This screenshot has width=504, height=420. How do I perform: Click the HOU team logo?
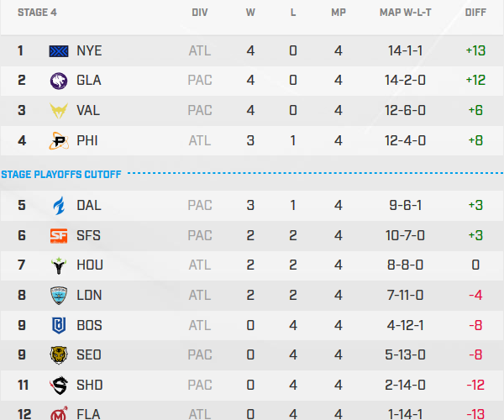(x=60, y=265)
